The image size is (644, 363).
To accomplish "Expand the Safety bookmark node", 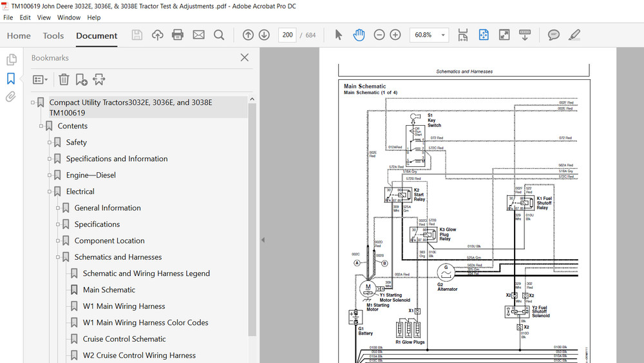I will (x=50, y=142).
